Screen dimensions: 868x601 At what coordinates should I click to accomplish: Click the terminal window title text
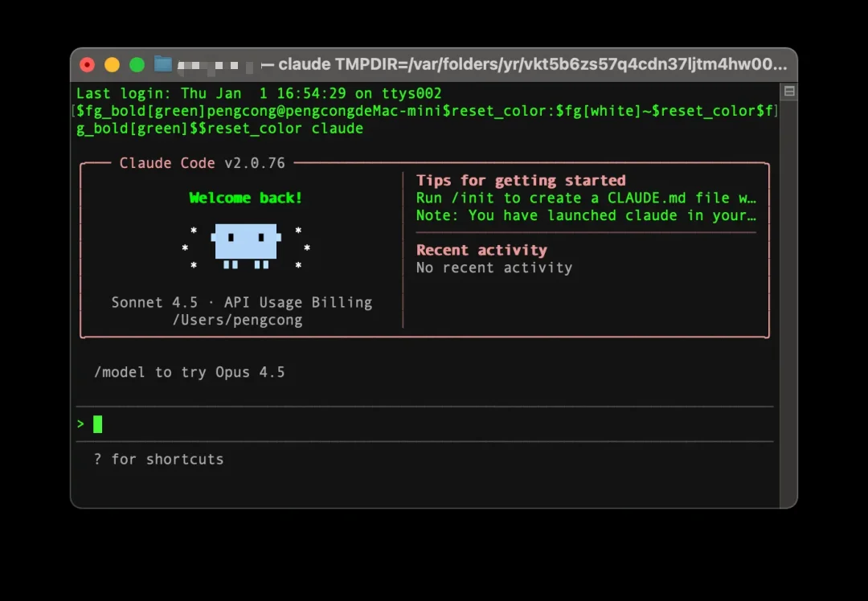(530, 64)
